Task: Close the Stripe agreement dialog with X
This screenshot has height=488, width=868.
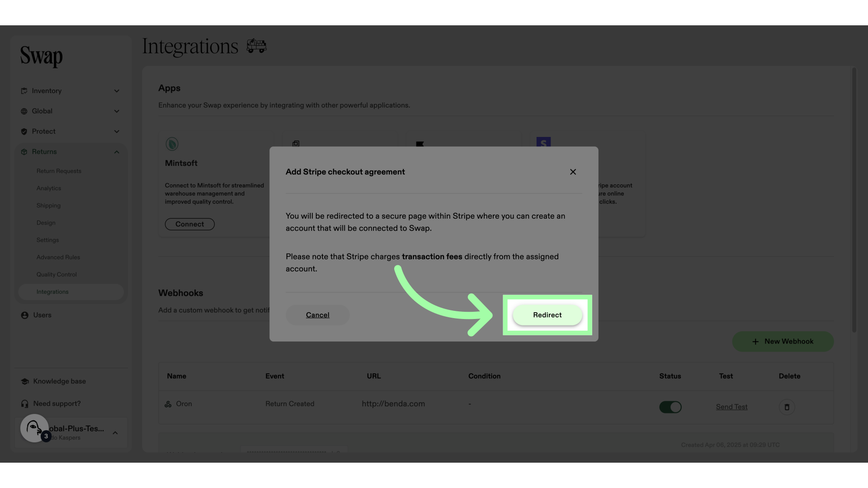Action: (573, 172)
